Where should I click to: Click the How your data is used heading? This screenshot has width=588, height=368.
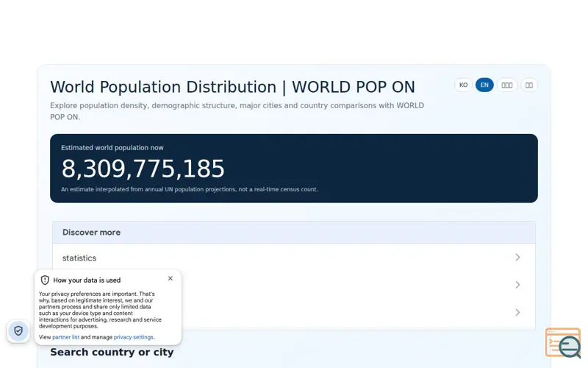click(87, 280)
